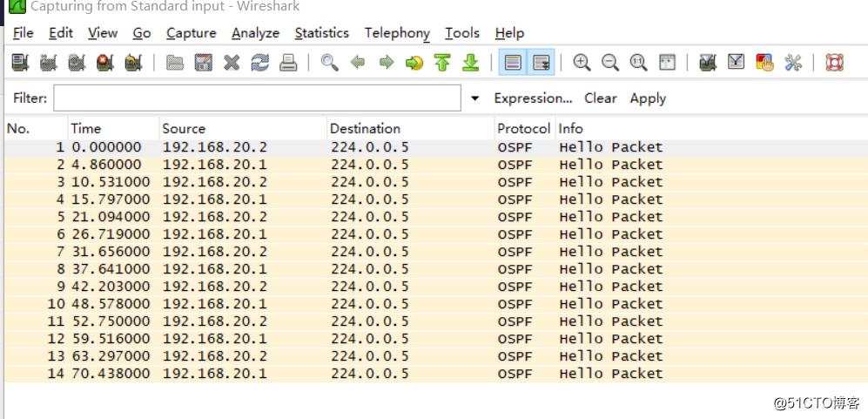Zoom in packet list text

pyautogui.click(x=582, y=63)
